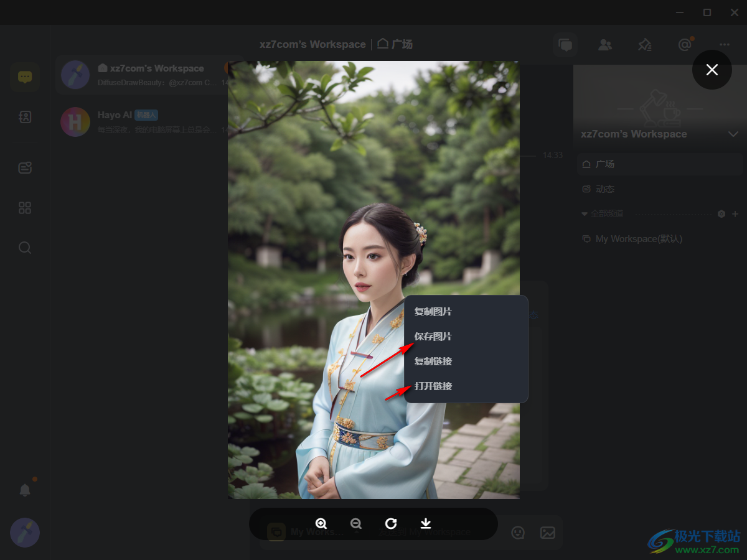Open search from the left sidebar
The width and height of the screenshot is (747, 560).
pyautogui.click(x=25, y=248)
